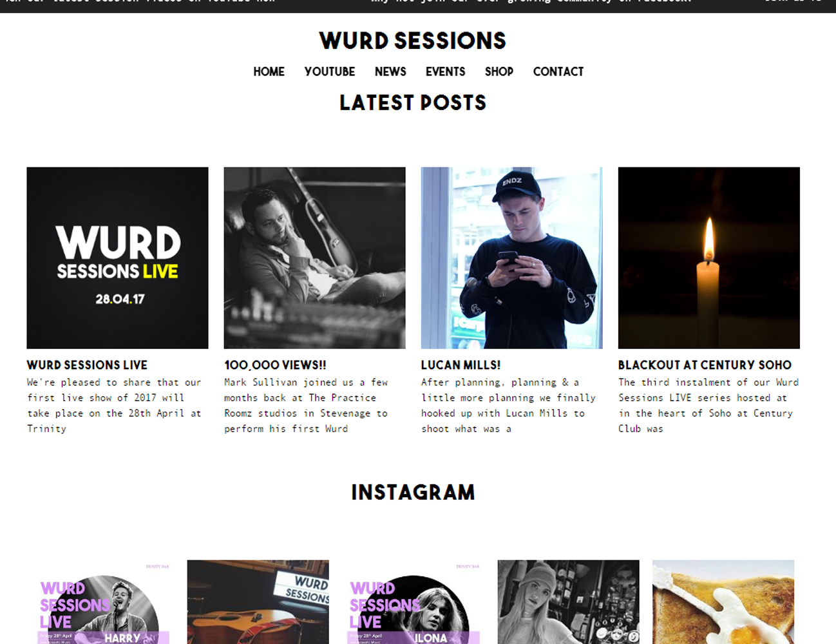Image resolution: width=836 pixels, height=644 pixels.
Task: Open the Wurd Sessions Live 28.04.17 thumbnail
Action: (x=117, y=258)
